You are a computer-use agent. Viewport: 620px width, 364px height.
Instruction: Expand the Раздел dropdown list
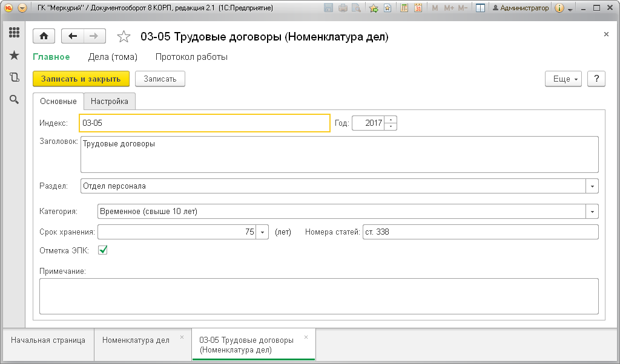[592, 186]
